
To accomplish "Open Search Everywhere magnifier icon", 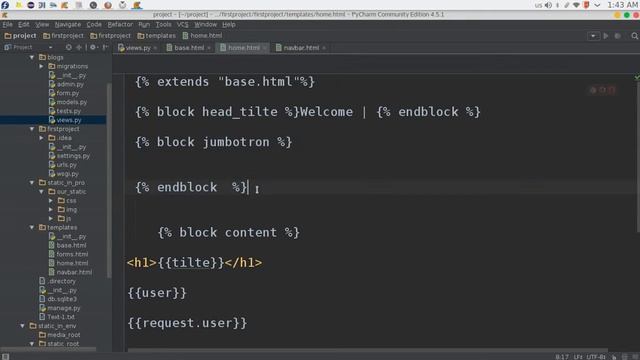I will 634,36.
